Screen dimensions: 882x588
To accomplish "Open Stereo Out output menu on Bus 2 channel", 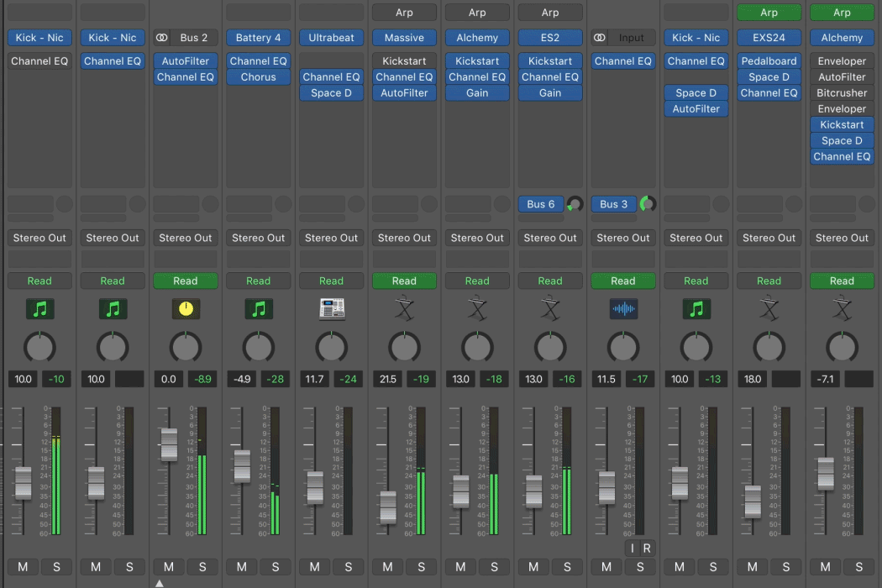I will [x=186, y=238].
